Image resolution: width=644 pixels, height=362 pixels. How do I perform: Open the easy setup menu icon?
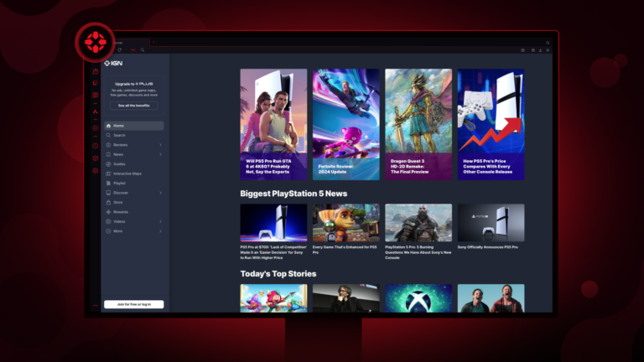[x=548, y=50]
